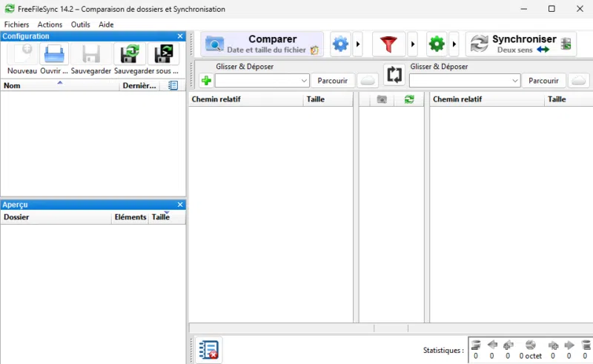Click left Chemin relatif column header
The width and height of the screenshot is (593, 364).
point(246,99)
